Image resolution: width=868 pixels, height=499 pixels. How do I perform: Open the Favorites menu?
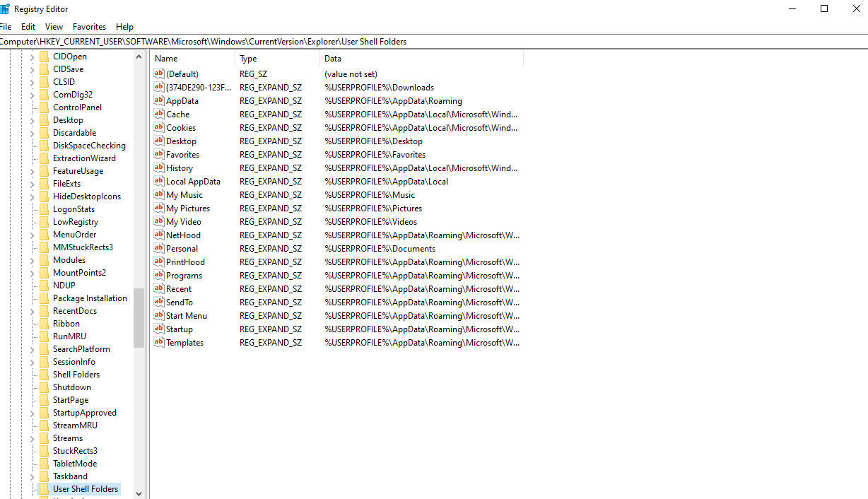89,27
